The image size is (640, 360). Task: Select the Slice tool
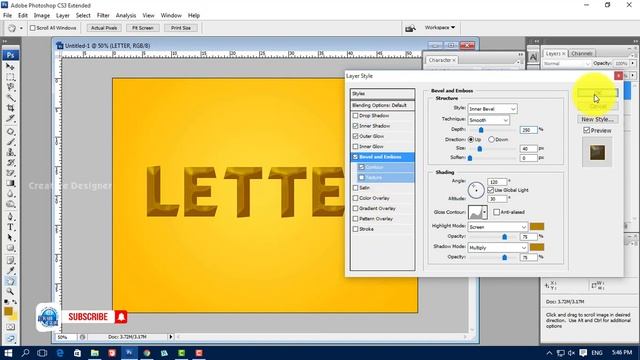(11, 118)
